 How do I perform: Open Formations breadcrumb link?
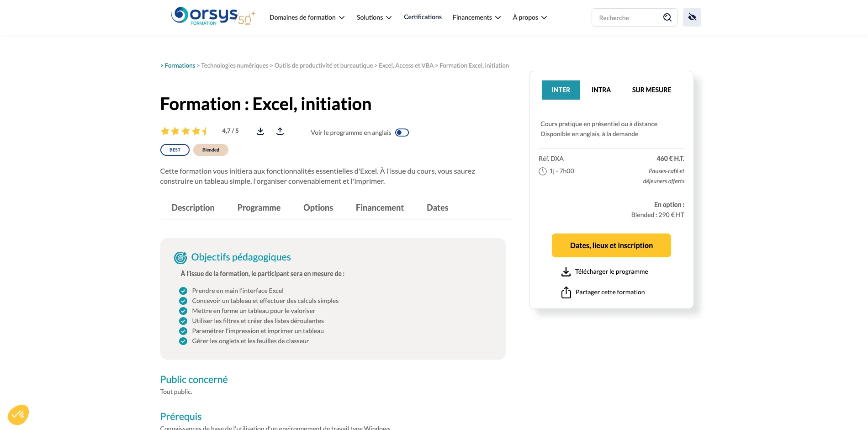click(x=180, y=66)
